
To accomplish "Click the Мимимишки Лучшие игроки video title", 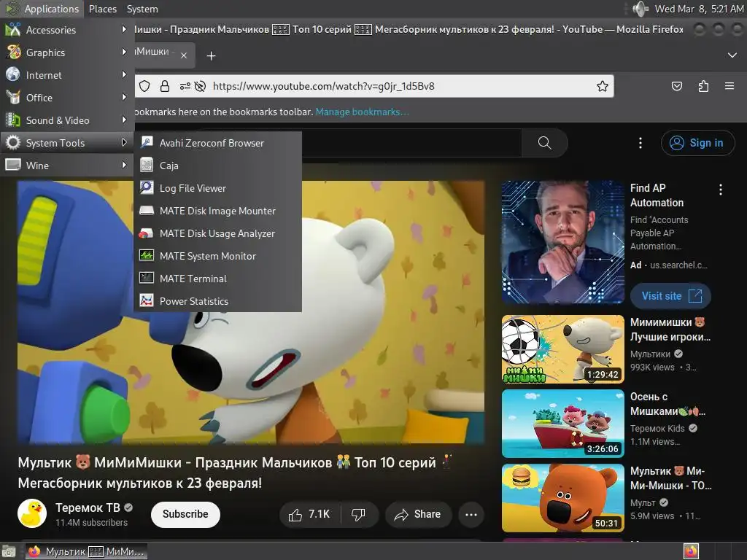I will click(x=670, y=330).
